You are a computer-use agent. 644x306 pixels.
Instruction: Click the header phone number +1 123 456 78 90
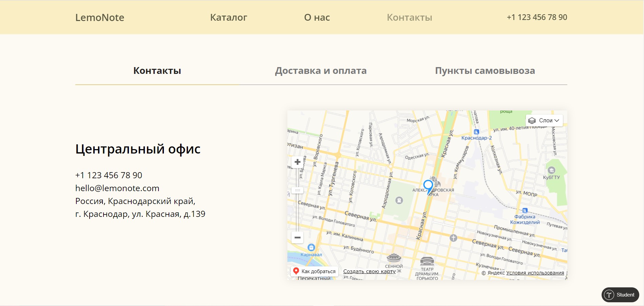(x=537, y=17)
